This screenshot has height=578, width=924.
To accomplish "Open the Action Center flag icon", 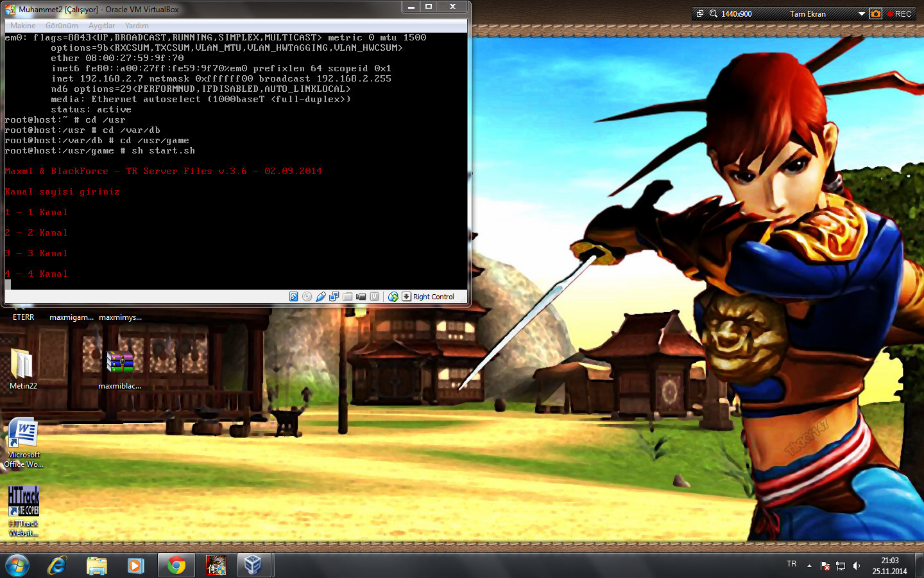I will tap(825, 566).
